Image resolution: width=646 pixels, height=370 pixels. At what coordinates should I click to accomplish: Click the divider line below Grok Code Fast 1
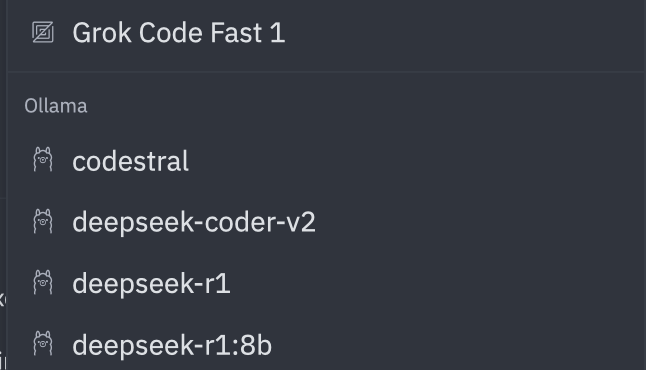coord(326,72)
